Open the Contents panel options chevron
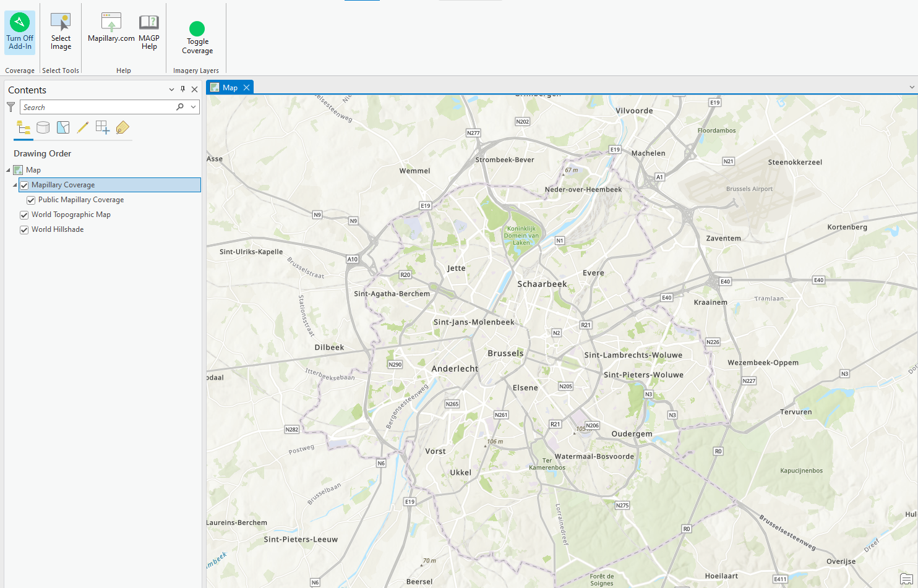Screen dimensions: 918x588 [171, 89]
